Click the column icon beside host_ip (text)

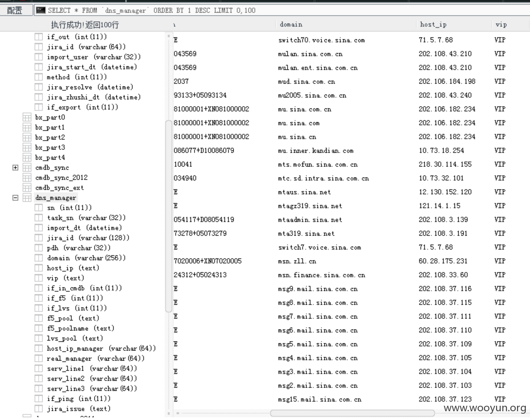click(x=39, y=268)
